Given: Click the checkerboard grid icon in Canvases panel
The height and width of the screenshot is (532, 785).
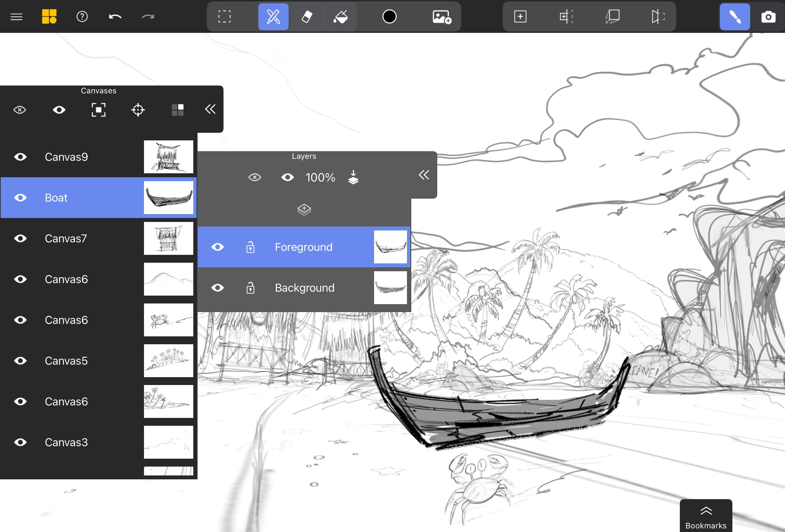Looking at the screenshot, I should point(177,110).
